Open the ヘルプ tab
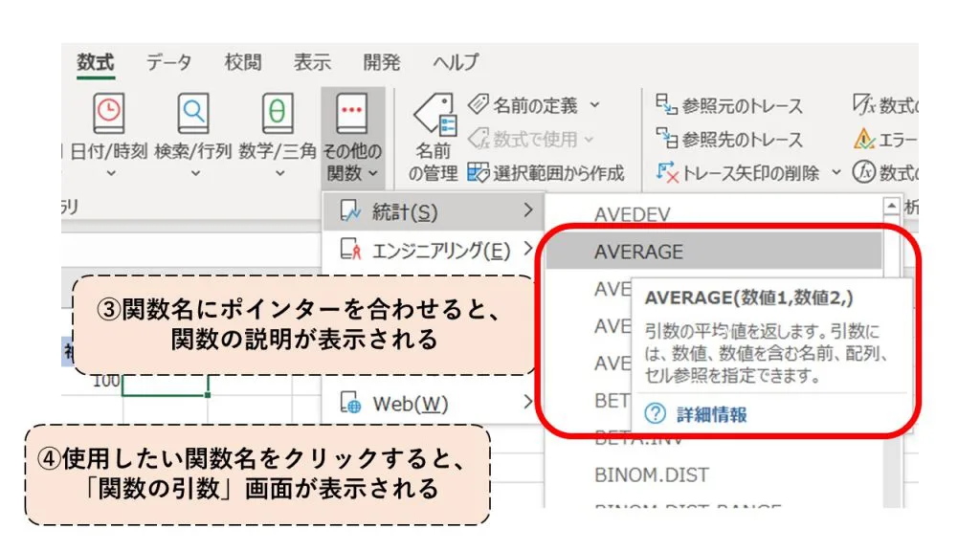 tap(456, 62)
